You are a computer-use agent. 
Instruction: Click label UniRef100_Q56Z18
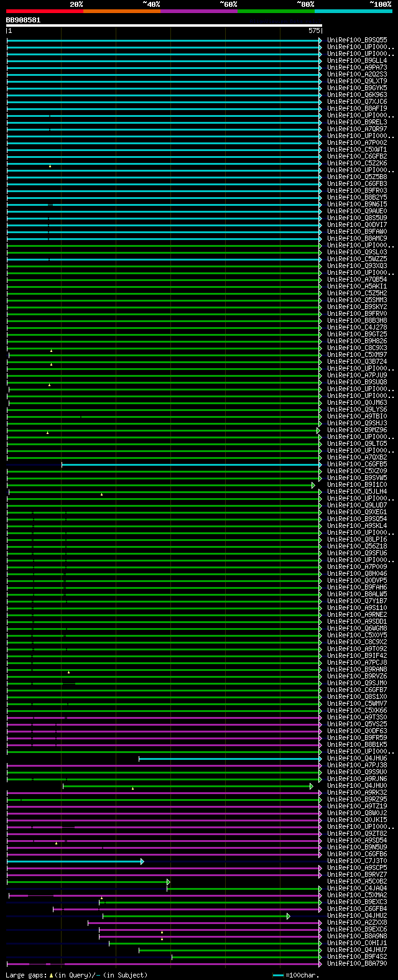[357, 546]
